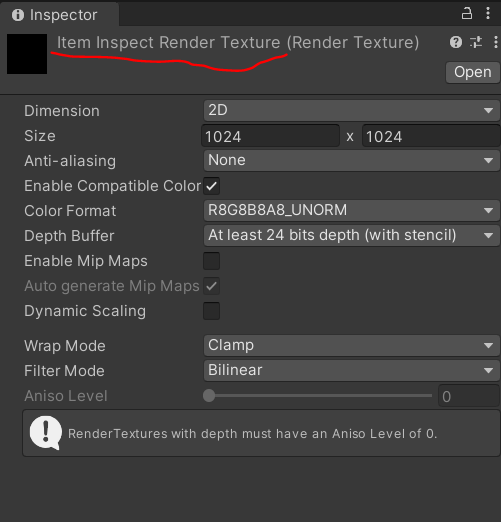Screen dimensions: 501x522
Task: Click the Item Inspect Render Texture title
Action: pos(238,42)
